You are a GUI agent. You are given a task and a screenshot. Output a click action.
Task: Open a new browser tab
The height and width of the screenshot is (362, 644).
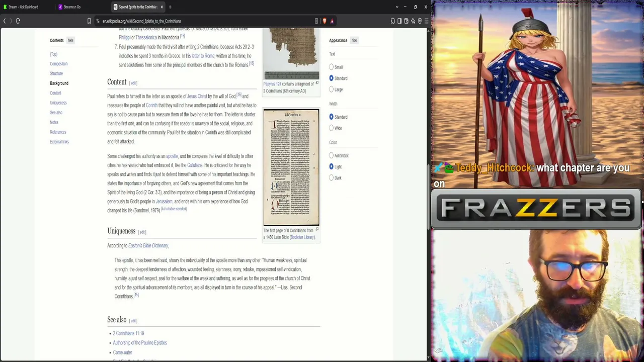[170, 7]
